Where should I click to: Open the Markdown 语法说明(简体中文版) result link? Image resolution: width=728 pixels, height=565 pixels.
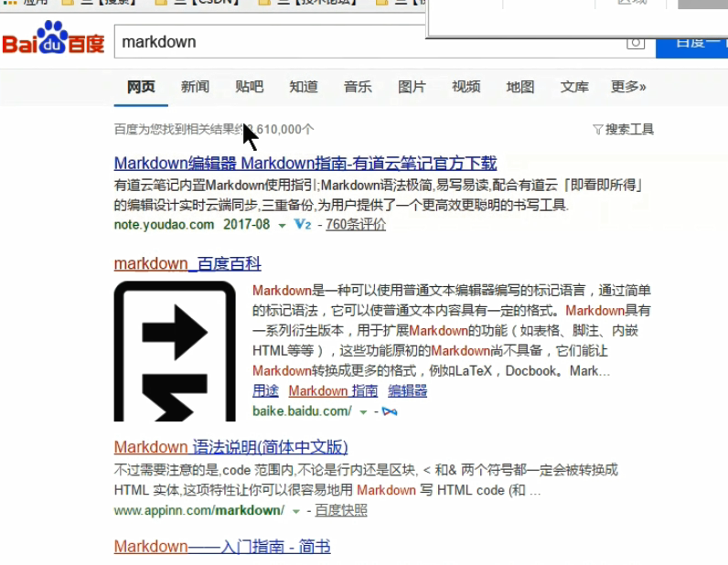[x=230, y=447]
